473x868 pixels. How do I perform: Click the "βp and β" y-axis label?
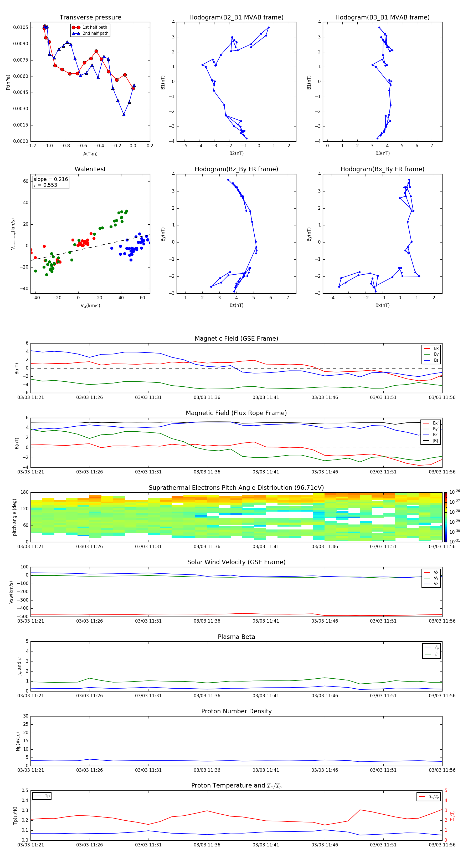[x=19, y=667]
